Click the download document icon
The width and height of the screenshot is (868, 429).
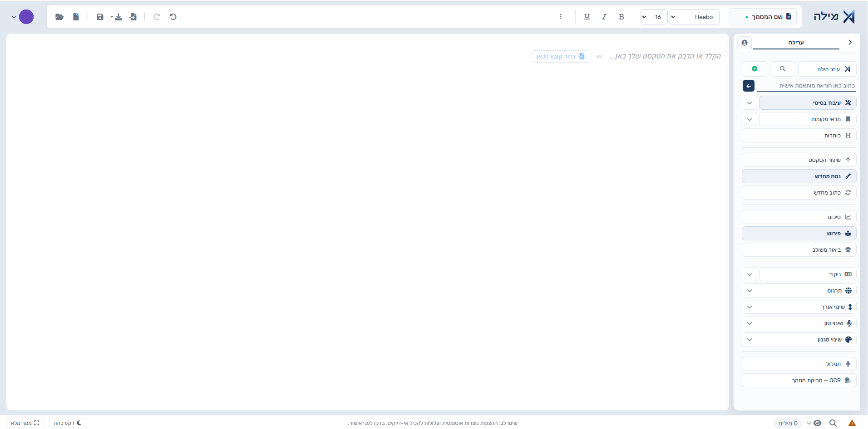(118, 17)
